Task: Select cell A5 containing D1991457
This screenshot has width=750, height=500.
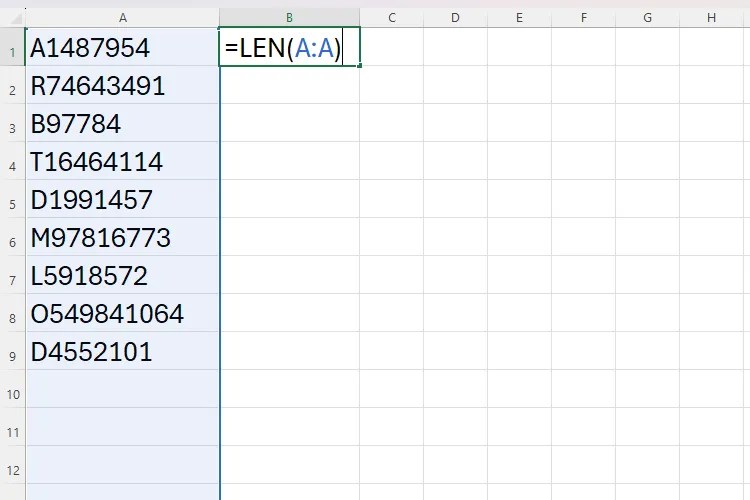Action: [x=122, y=200]
